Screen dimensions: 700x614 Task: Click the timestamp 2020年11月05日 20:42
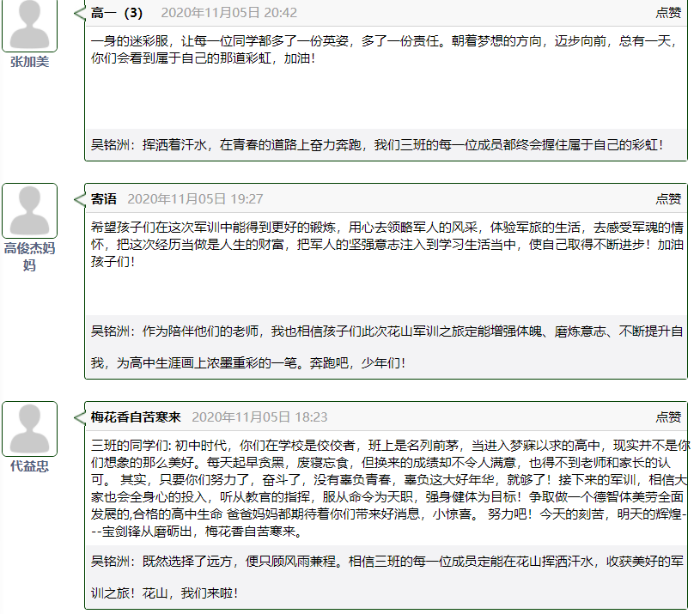point(229,13)
